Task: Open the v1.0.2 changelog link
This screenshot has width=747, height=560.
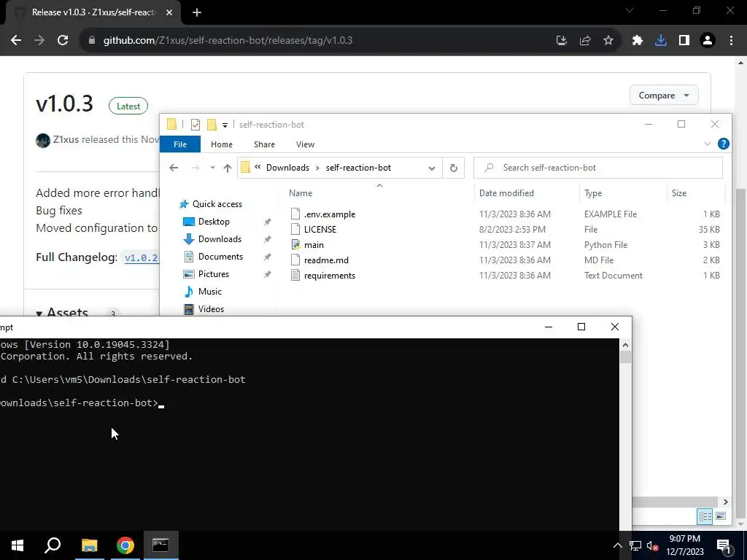Action: (x=141, y=257)
